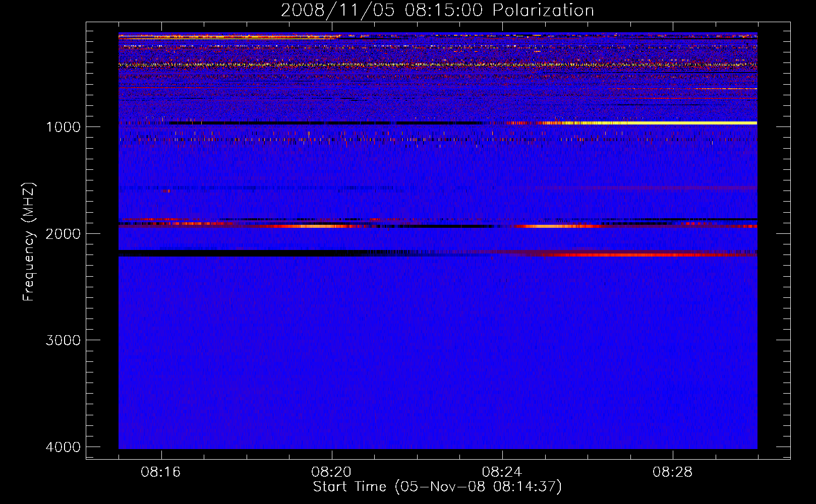Click the 2000 frequency tick label
The image size is (816, 504).
coord(64,233)
